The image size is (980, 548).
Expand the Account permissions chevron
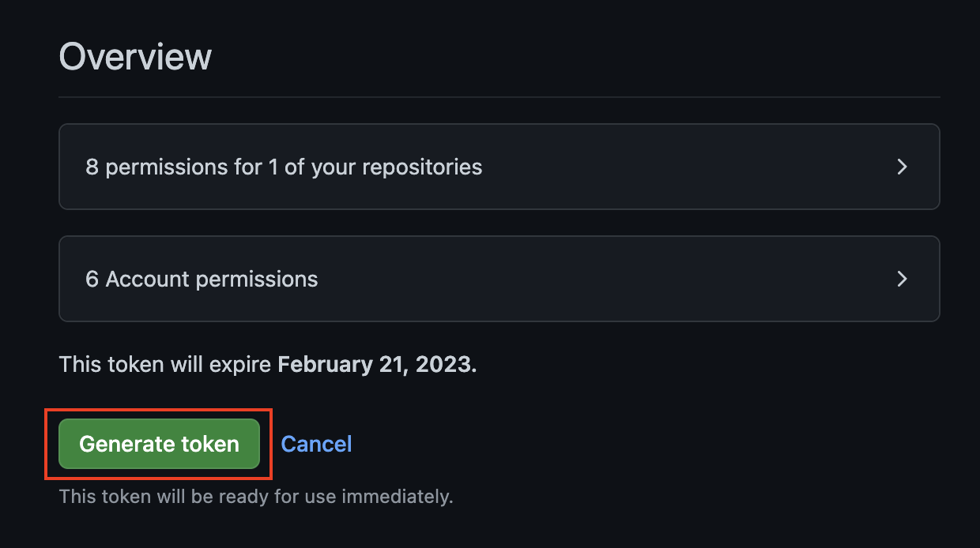pos(902,279)
